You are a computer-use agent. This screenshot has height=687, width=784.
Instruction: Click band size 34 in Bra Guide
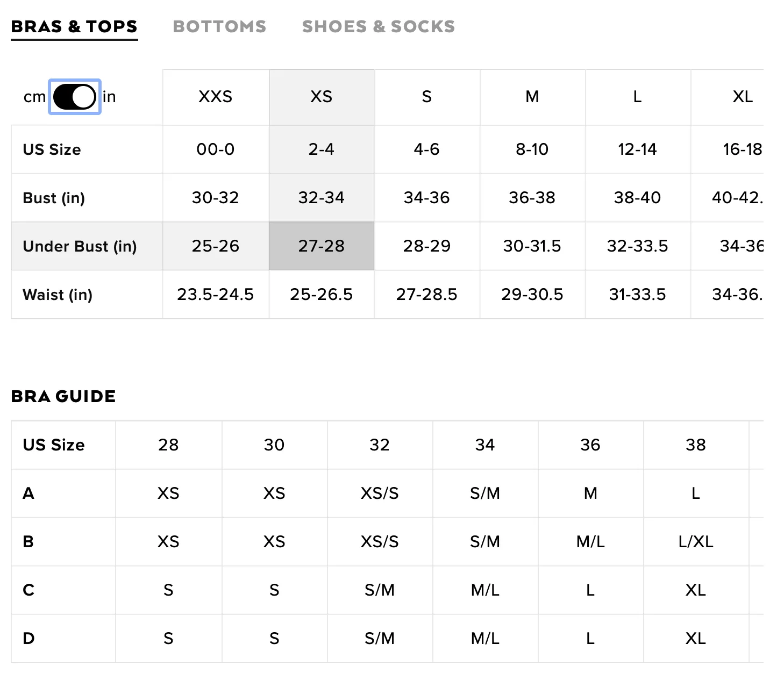(x=485, y=445)
